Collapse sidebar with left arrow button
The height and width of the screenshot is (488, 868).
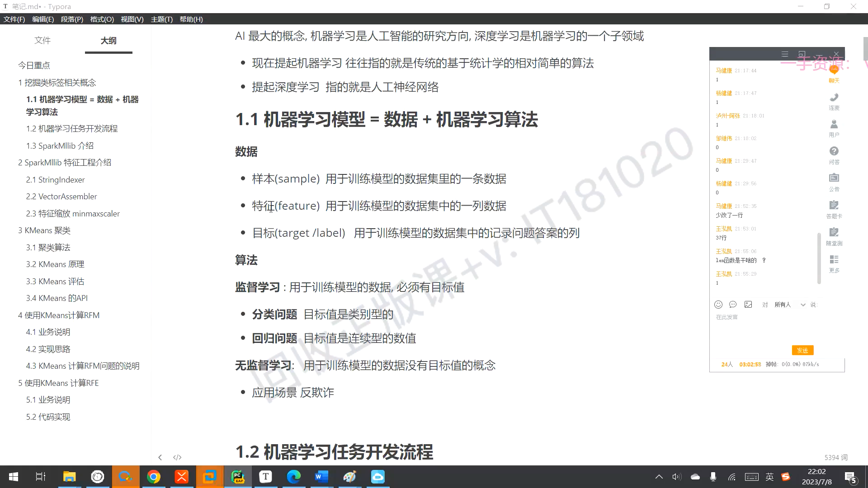(160, 457)
